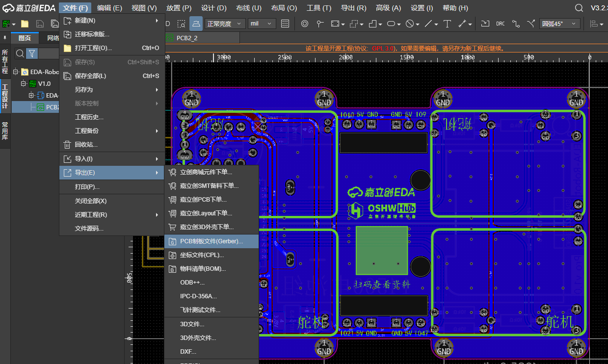Screen dimensions: 608x364
Task: Click the search magnifier icon in top-right
Action: click(x=579, y=8)
